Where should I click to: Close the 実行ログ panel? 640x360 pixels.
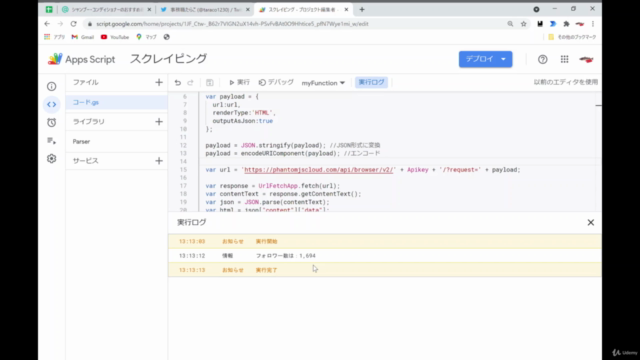point(591,222)
